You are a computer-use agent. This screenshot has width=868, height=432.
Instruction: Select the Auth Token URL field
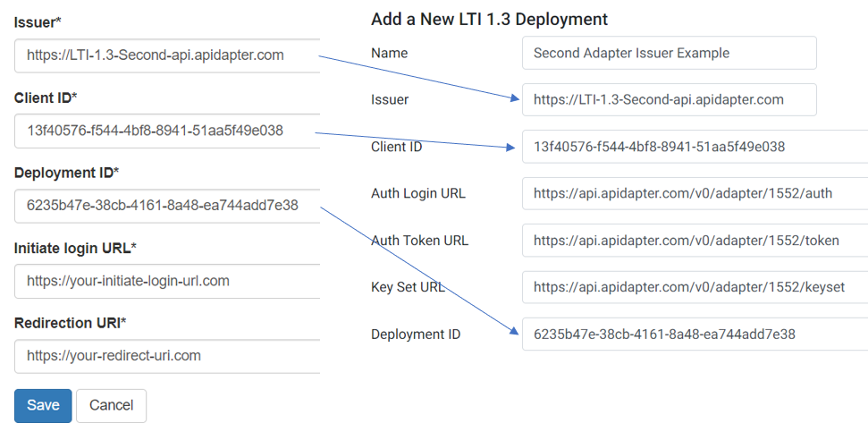pos(694,241)
